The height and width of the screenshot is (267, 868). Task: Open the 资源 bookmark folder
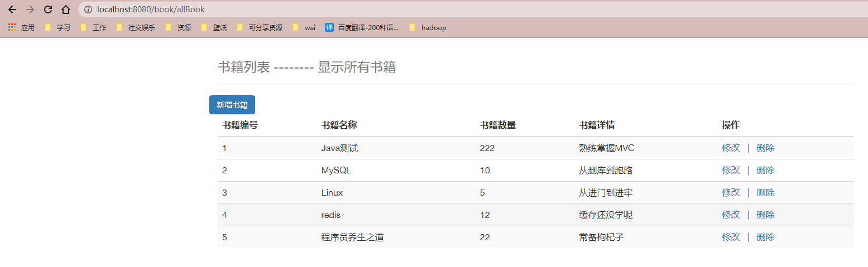(178, 27)
